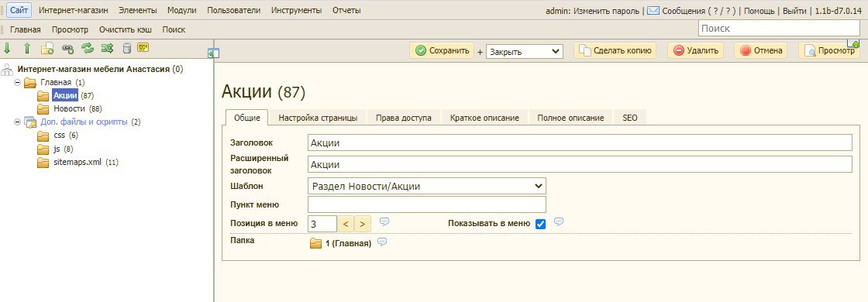This screenshot has width=868, height=302.
Task: Click the Сохранить button
Action: (442, 50)
